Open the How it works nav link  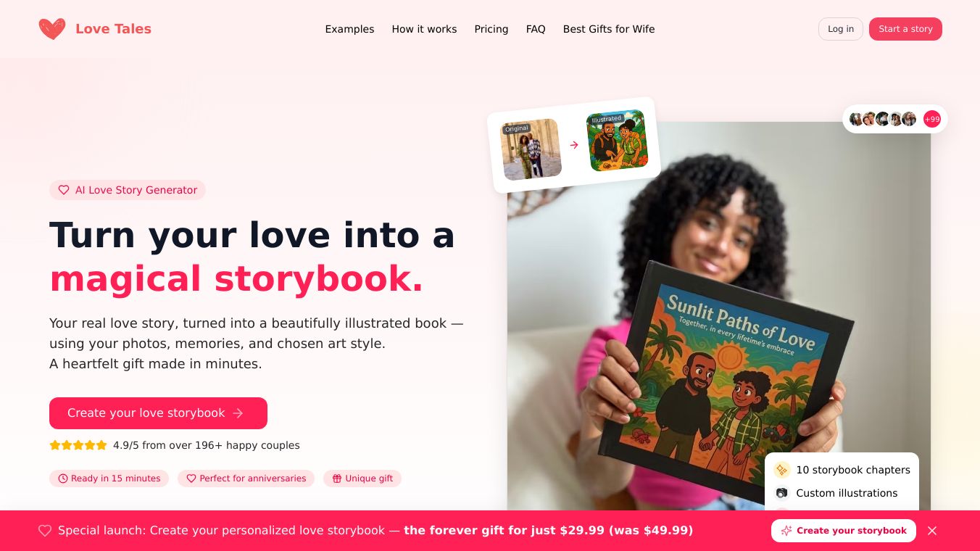coord(424,29)
